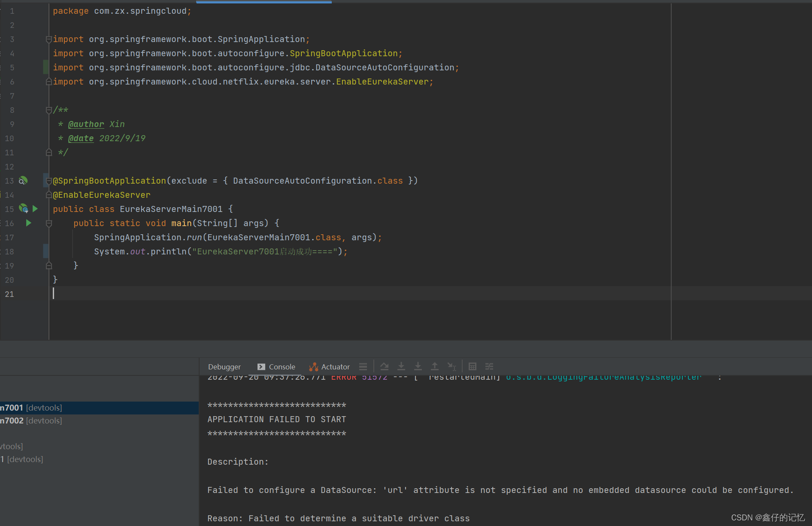Collapse the annotation fold on line 13
This screenshot has height=526, width=812.
49,181
